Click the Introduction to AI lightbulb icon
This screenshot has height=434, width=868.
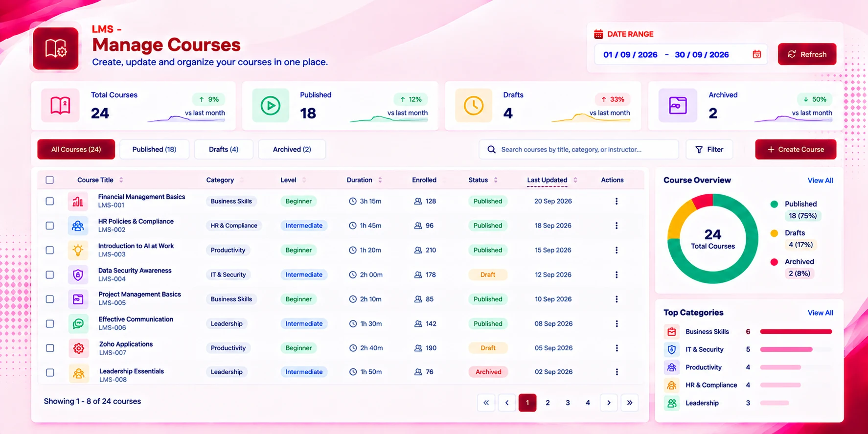pos(78,250)
